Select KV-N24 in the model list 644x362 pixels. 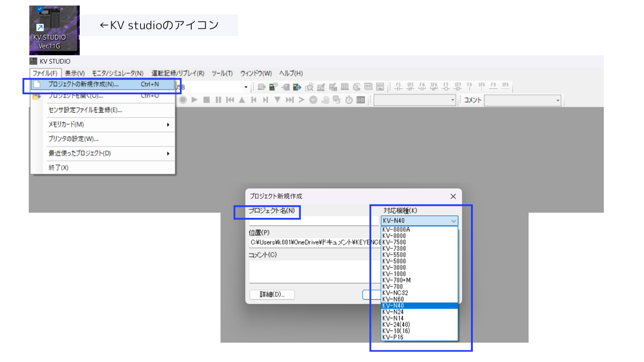point(419,312)
